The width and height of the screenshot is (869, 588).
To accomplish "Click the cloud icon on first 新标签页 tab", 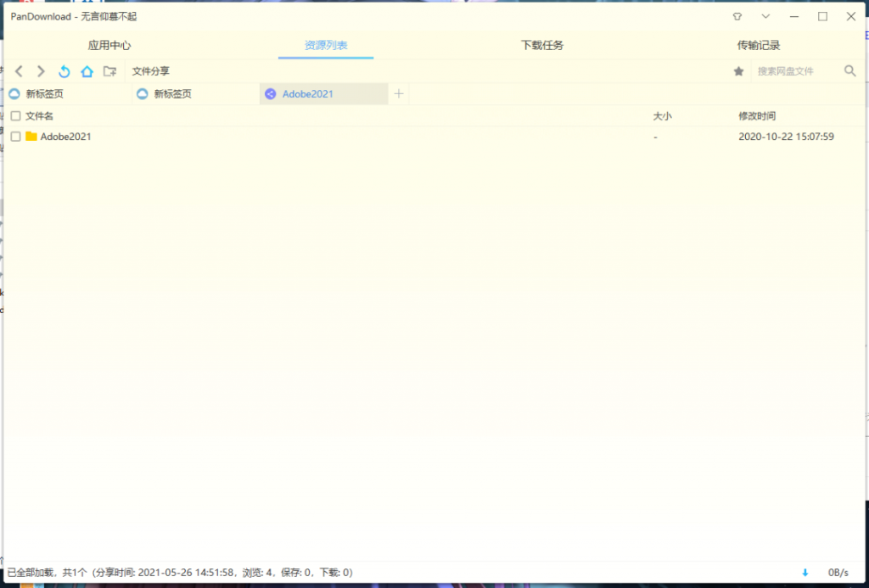I will point(14,94).
